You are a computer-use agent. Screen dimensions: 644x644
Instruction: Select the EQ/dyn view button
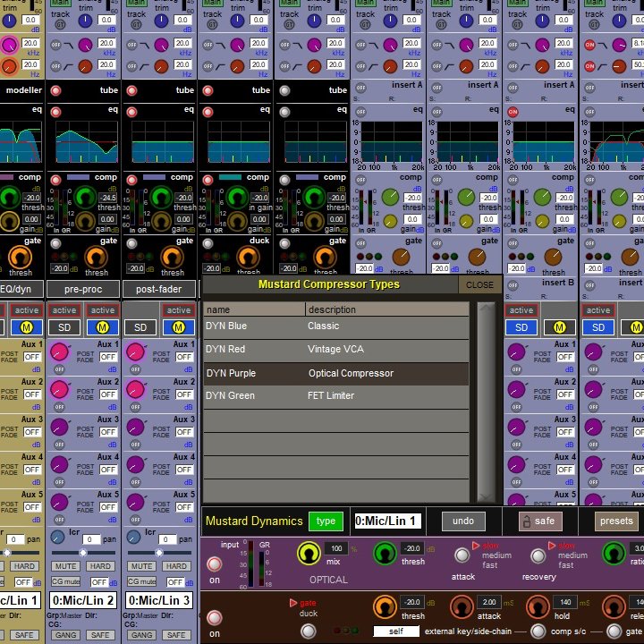[20, 289]
